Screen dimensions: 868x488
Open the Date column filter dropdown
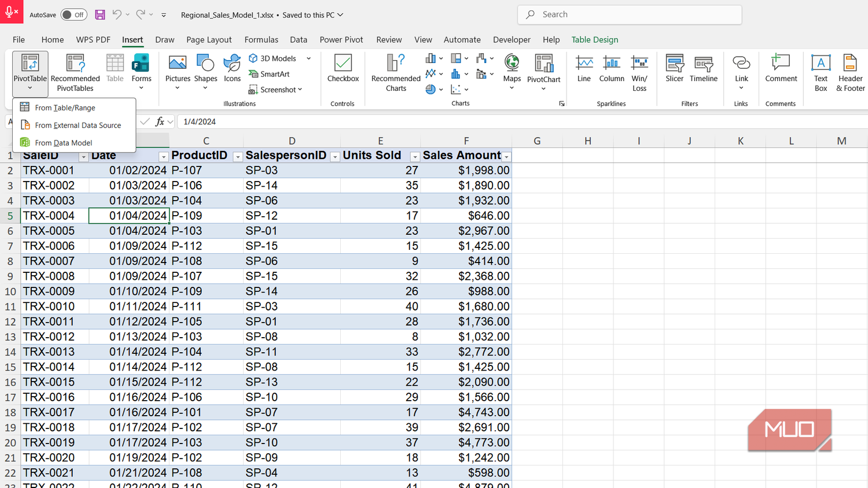pyautogui.click(x=163, y=157)
